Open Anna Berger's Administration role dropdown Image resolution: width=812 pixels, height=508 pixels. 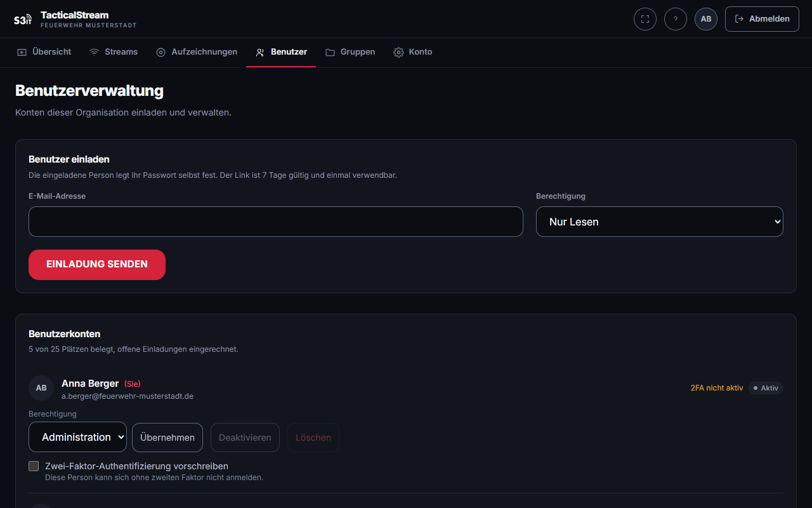[x=77, y=438]
